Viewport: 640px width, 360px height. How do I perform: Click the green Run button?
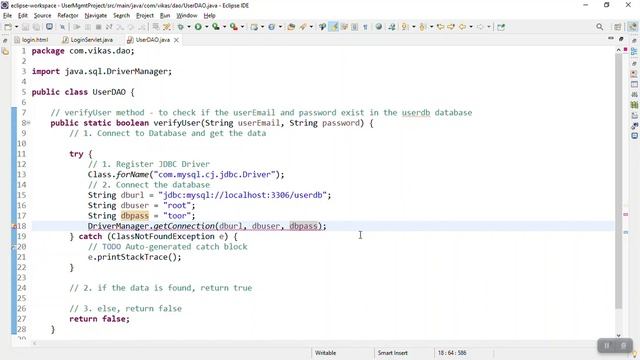coord(198,27)
